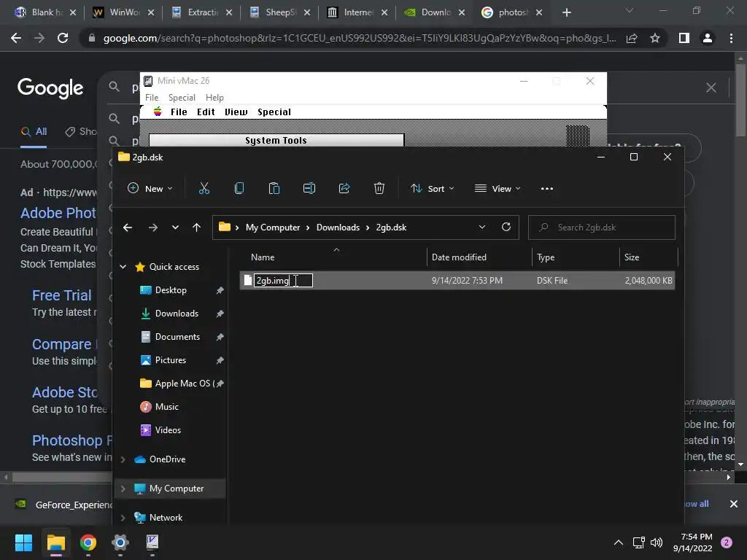Open the New item dropdown in Explorer
Viewport: 747px width, 560px height.
[150, 189]
